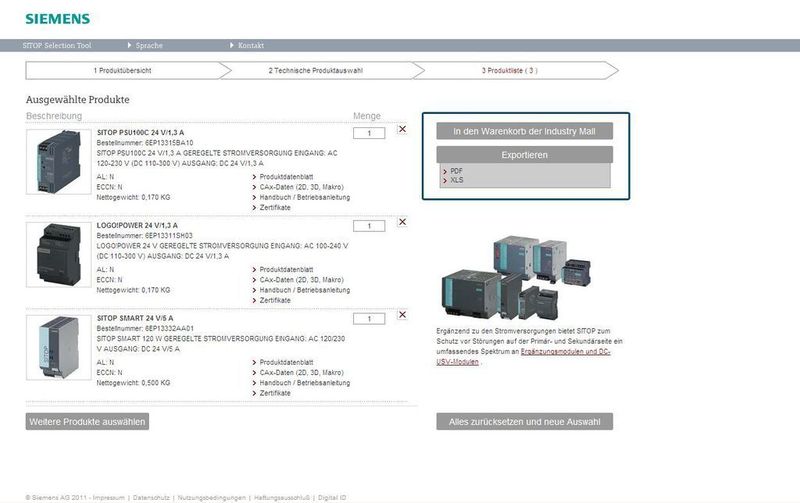This screenshot has height=503, width=800.
Task: Select step 3 Produktliste tab
Action: click(510, 70)
